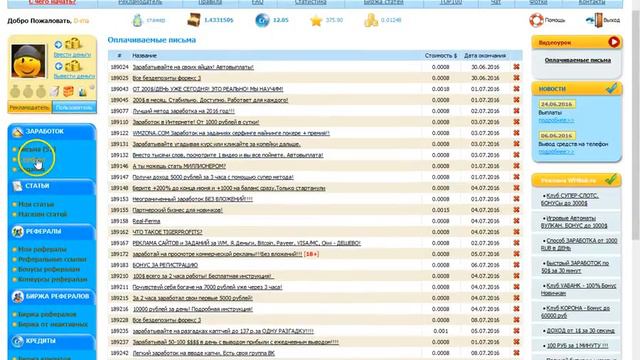Open Бонусы рефералам in the sidebar

(x=49, y=269)
